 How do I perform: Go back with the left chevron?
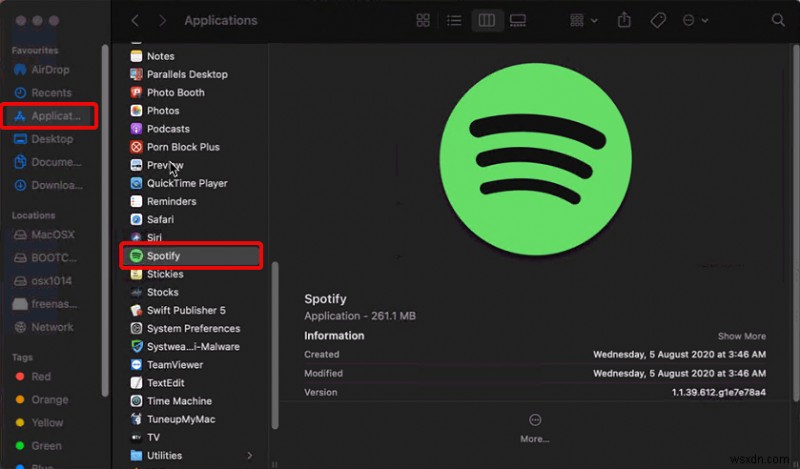(135, 20)
